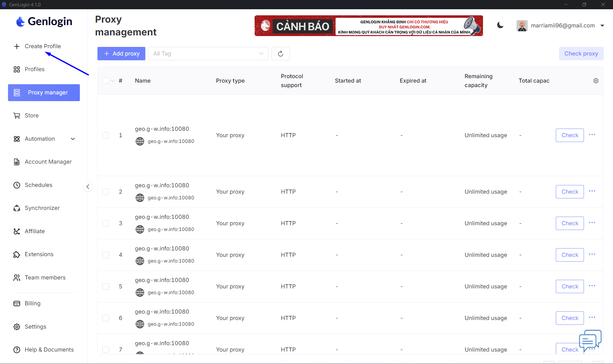Viewport: 613px width, 364px height.
Task: Click the Genlogin logo
Action: coord(44,21)
